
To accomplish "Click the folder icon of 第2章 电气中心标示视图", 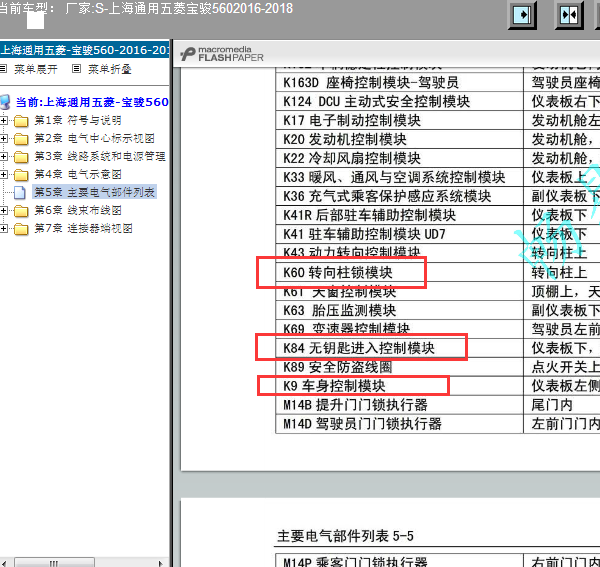I will pos(21,139).
